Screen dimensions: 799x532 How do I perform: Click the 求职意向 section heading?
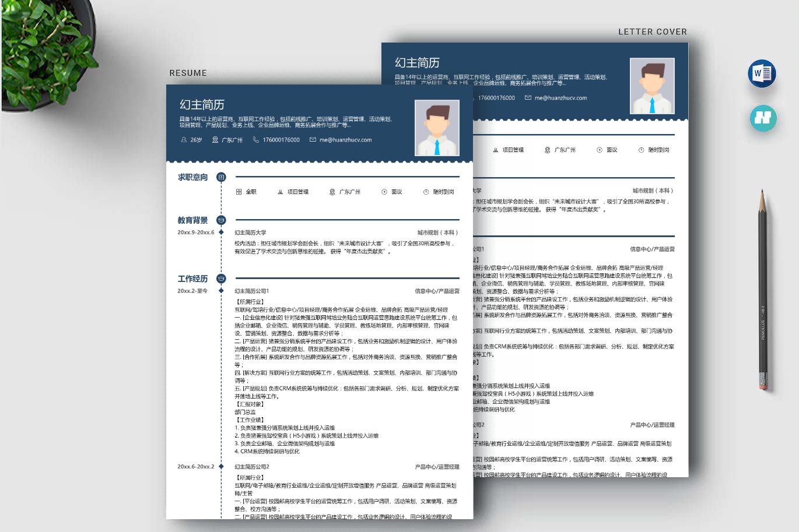pyautogui.click(x=192, y=177)
